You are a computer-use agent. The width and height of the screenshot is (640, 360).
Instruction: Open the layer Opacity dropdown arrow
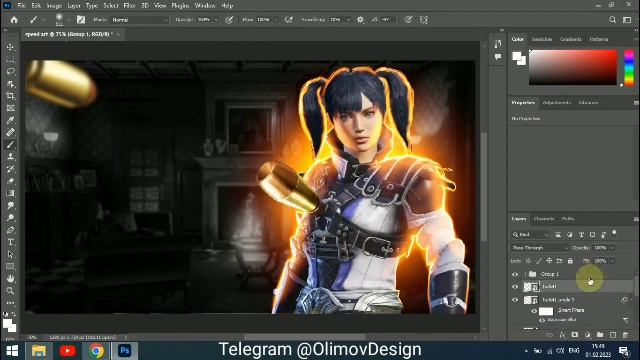tap(612, 248)
